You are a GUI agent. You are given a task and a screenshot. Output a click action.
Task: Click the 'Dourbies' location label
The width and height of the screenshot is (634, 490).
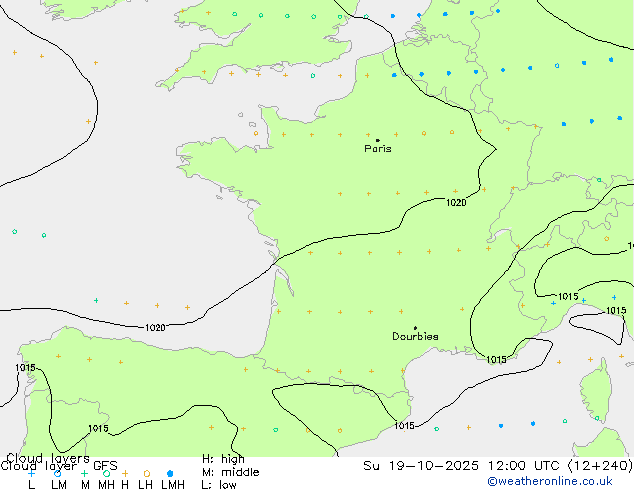(x=415, y=336)
